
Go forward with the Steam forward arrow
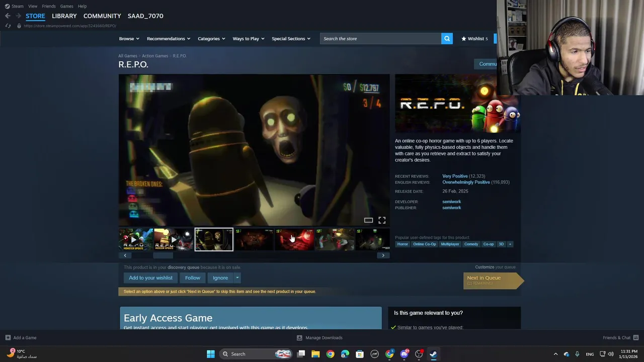click(x=18, y=16)
